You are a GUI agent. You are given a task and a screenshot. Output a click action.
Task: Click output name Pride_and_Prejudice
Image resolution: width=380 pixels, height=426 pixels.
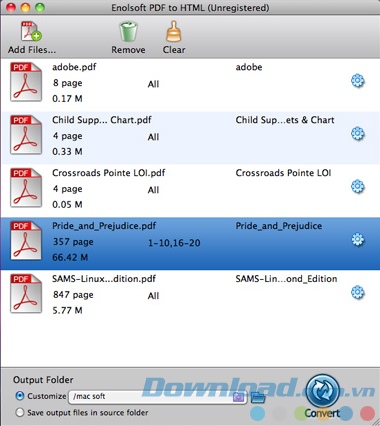click(x=279, y=226)
